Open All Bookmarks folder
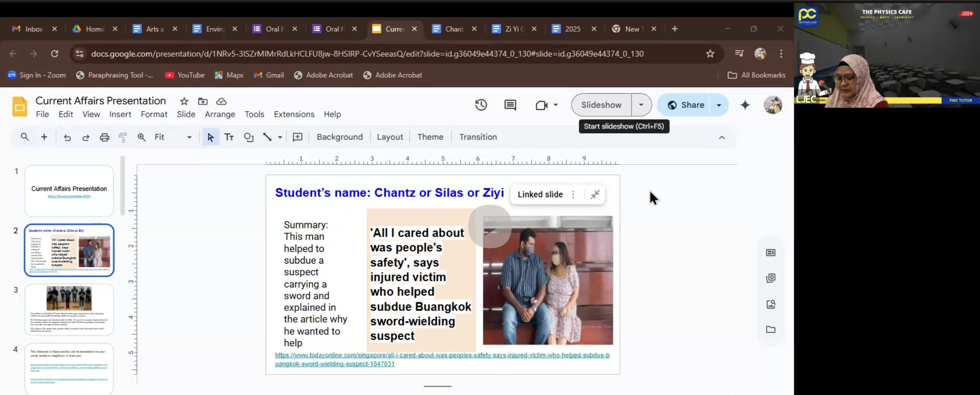This screenshot has width=980, height=395. [756, 75]
